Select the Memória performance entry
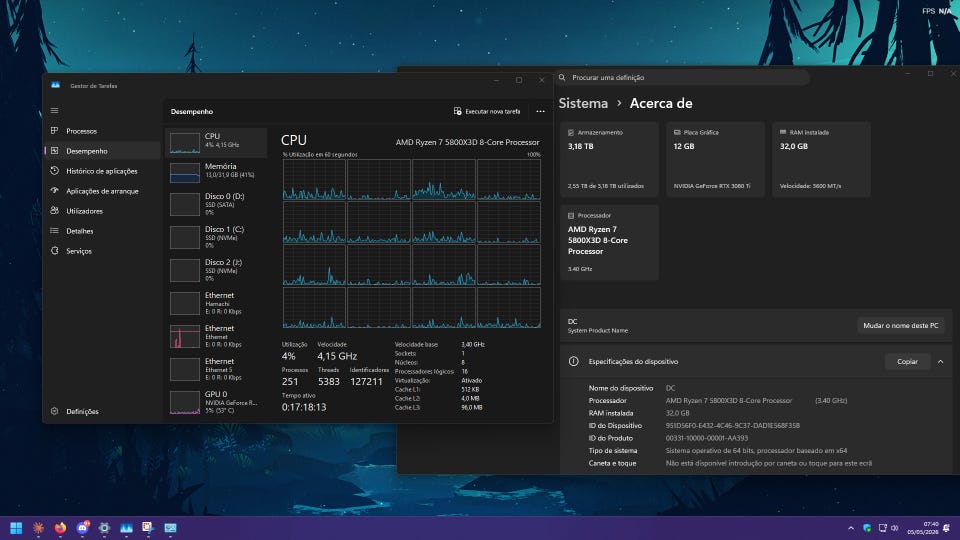This screenshot has height=540, width=960. [216, 173]
